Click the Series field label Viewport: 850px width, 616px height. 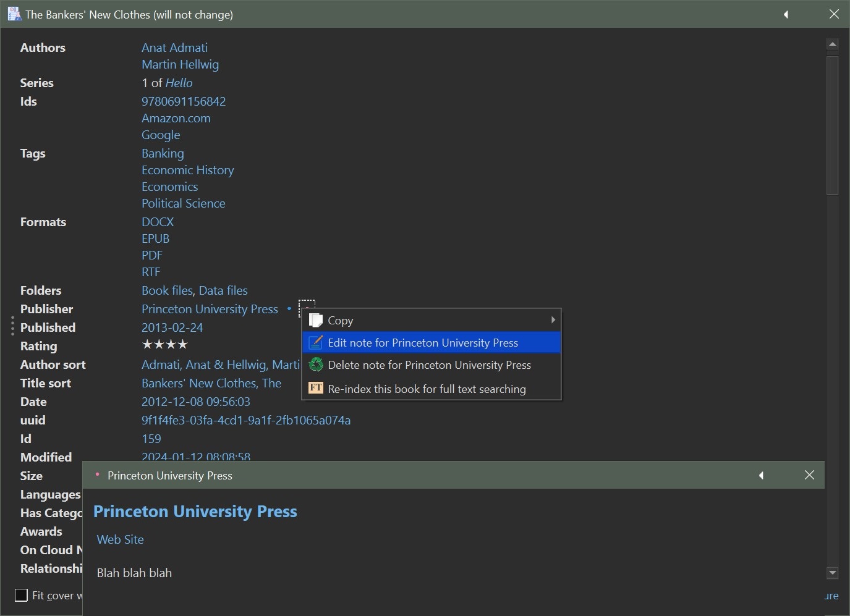(x=37, y=83)
